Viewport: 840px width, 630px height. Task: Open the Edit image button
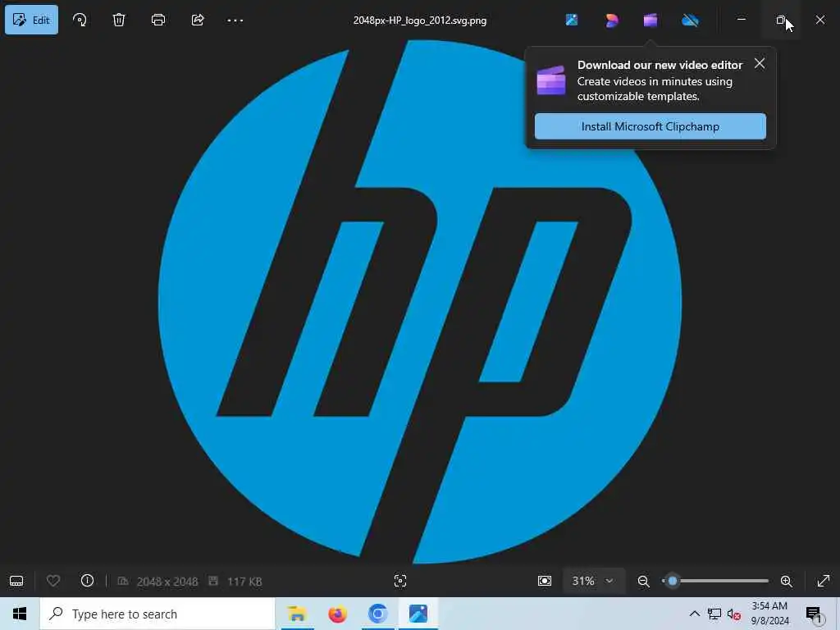point(32,21)
